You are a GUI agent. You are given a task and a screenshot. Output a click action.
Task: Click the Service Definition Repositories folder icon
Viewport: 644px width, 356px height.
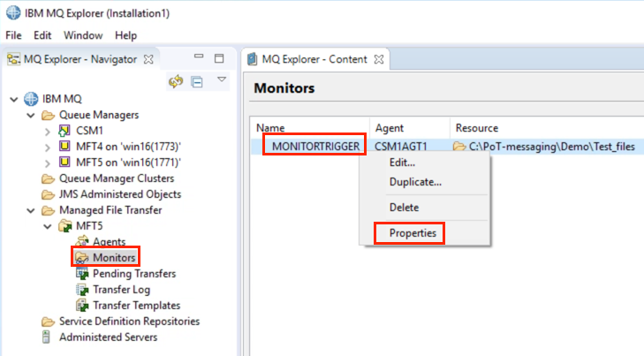48,322
